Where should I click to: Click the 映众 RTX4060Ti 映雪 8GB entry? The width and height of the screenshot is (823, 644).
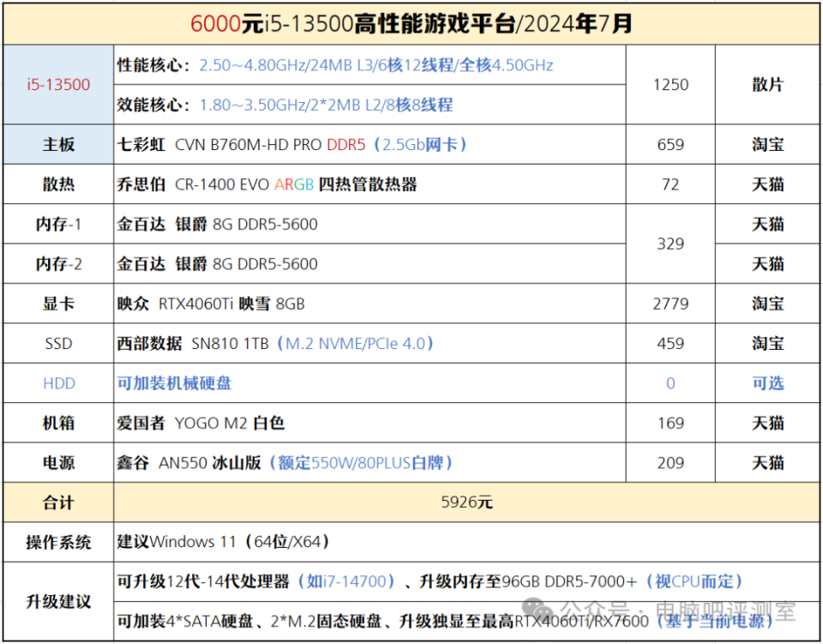tap(369, 304)
